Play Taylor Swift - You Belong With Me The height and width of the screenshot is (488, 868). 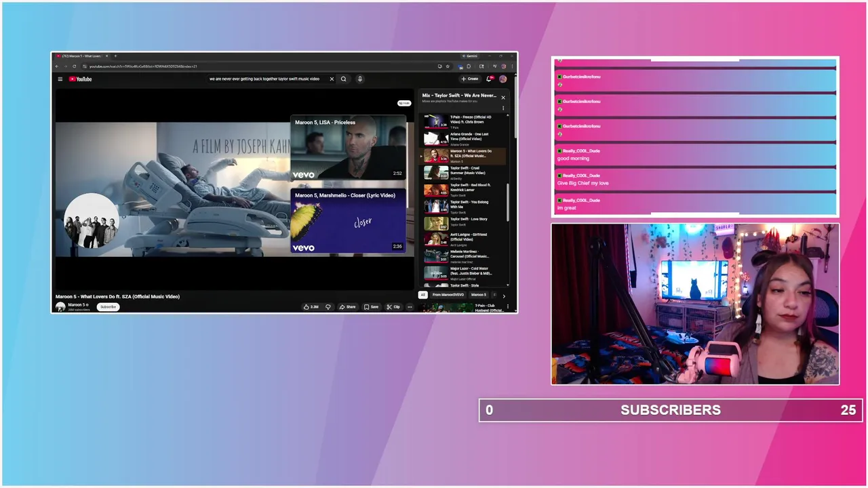coord(464,207)
